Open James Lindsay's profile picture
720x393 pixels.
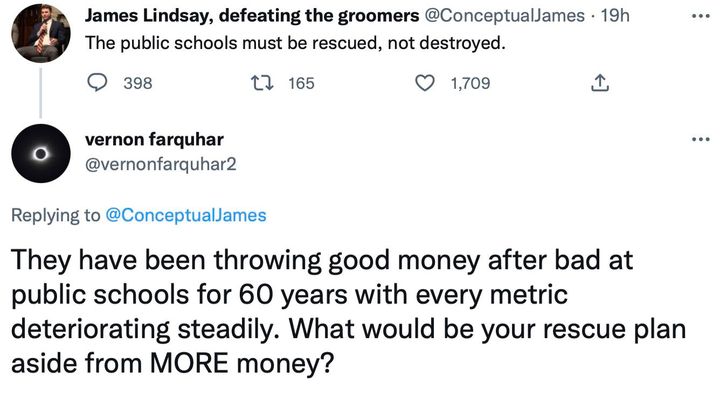click(41, 33)
